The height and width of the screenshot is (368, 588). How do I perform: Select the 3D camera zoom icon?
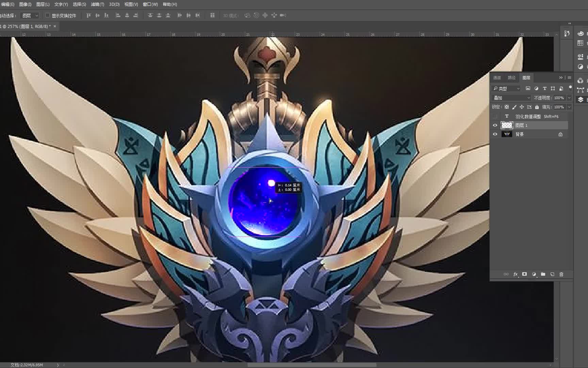point(283,15)
